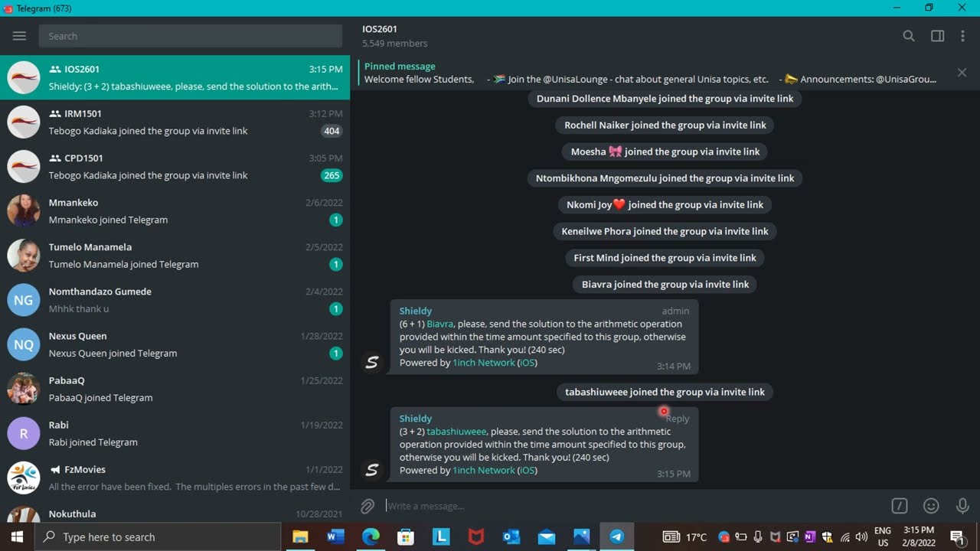Open IOS2601 group info from header title
The width and height of the screenshot is (980, 551).
[x=380, y=29]
